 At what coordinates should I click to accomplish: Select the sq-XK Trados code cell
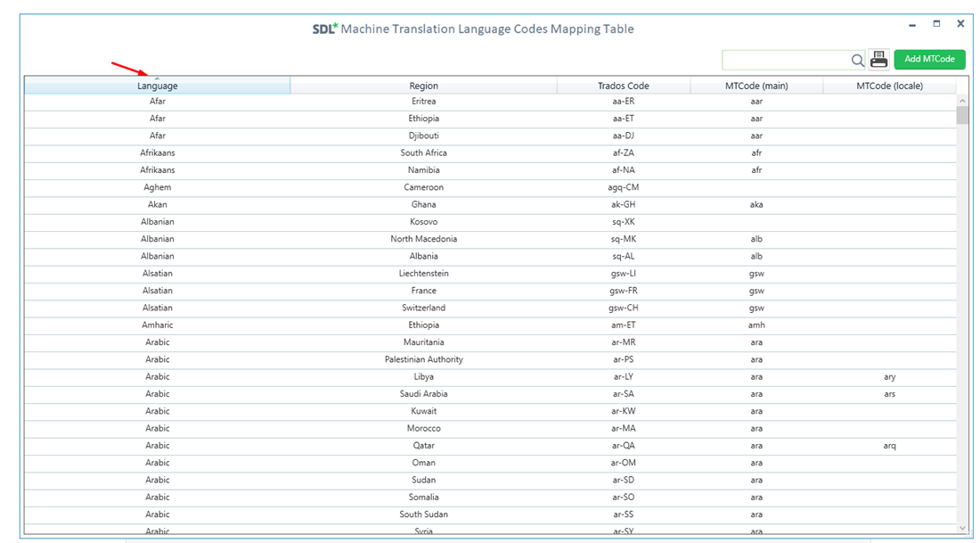(623, 221)
